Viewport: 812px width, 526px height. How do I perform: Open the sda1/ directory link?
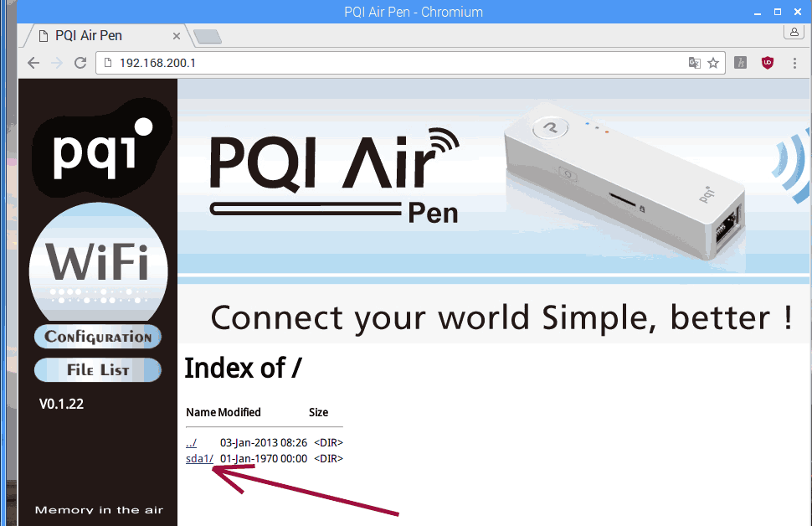199,459
